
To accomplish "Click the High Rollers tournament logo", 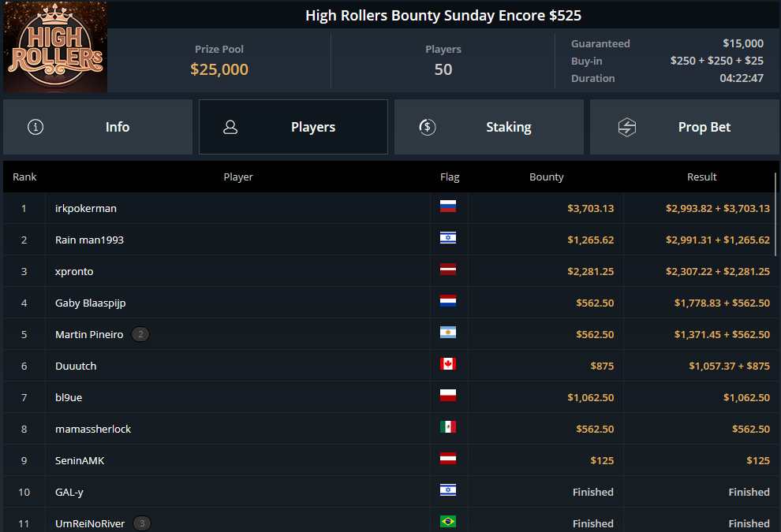I will pyautogui.click(x=55, y=47).
